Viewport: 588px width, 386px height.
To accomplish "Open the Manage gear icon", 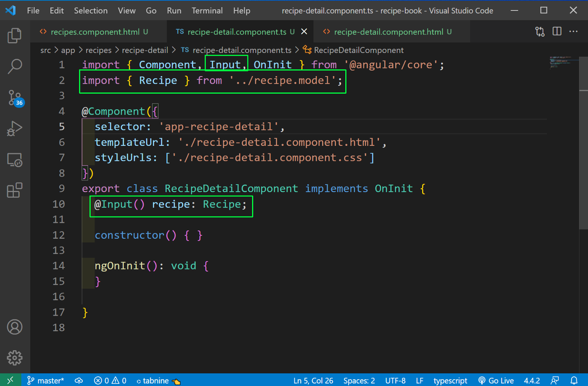I will tap(15, 358).
